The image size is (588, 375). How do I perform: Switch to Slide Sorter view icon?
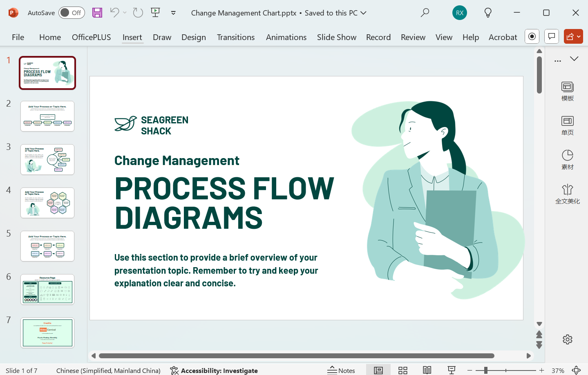(403, 370)
